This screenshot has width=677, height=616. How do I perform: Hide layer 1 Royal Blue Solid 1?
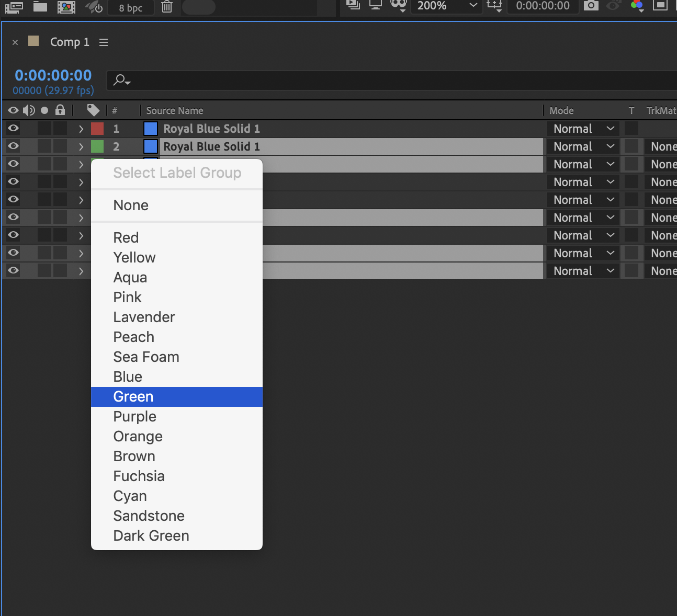point(13,128)
